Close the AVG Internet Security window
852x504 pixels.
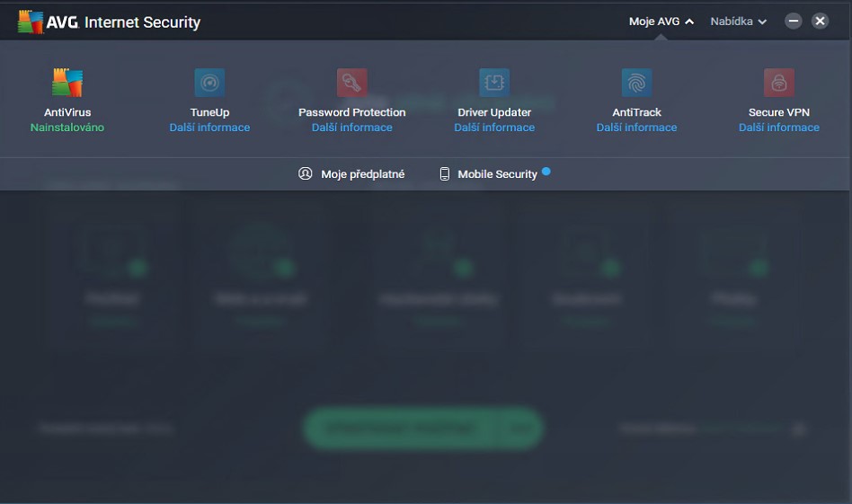(x=820, y=22)
